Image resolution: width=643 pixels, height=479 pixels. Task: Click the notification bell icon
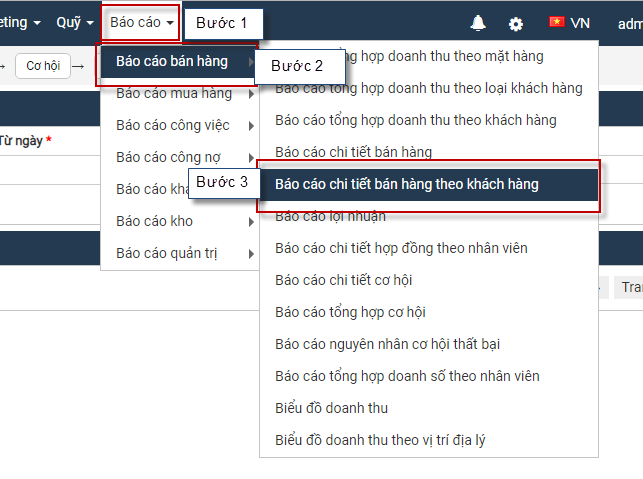[x=478, y=23]
